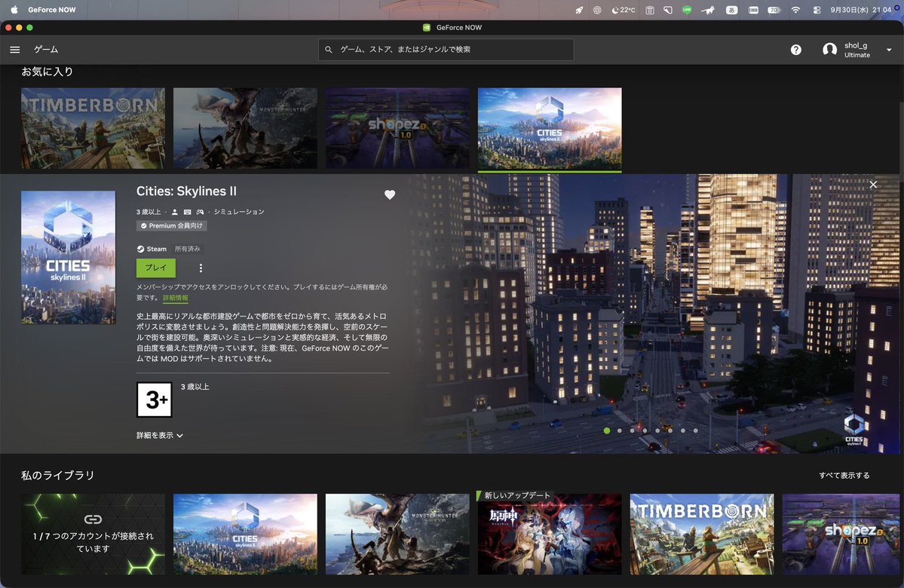Open Timberborn in my library

click(x=702, y=534)
